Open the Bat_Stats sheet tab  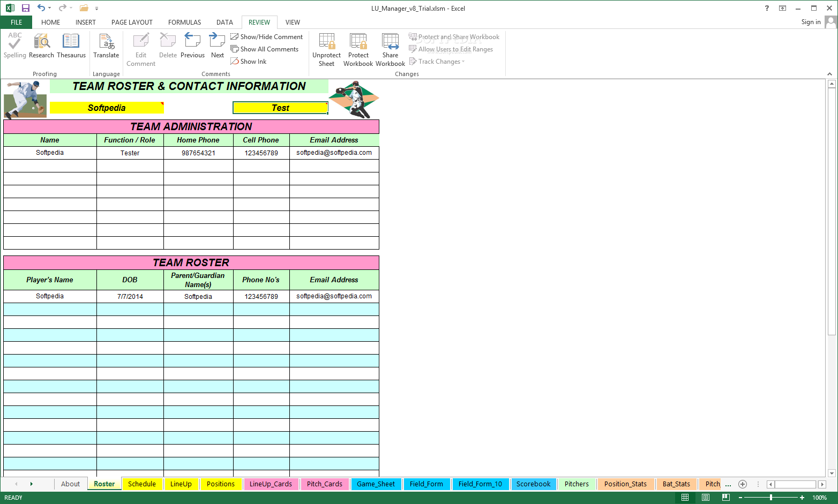[x=676, y=484]
